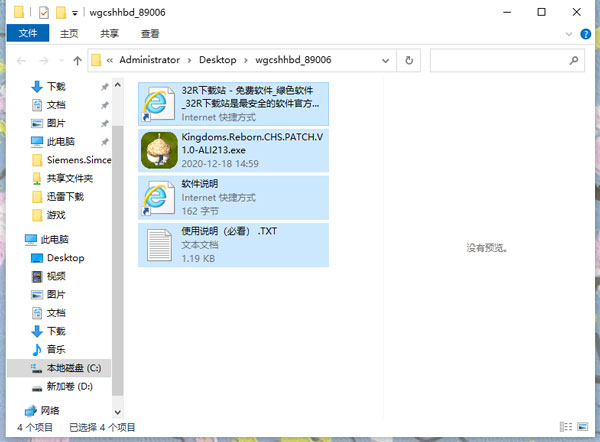Select the 32R下载站 Internet shortcut icon
Screen dimensions: 600x442
click(159, 103)
